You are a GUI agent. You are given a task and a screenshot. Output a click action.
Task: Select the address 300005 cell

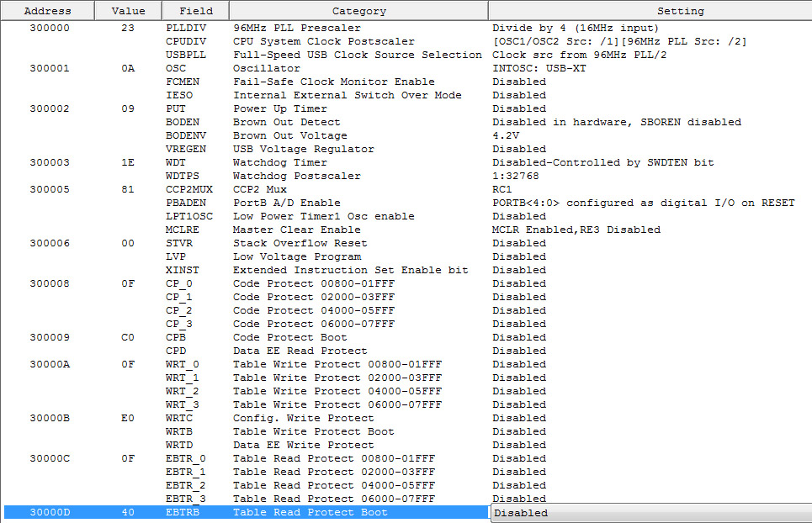(50, 189)
